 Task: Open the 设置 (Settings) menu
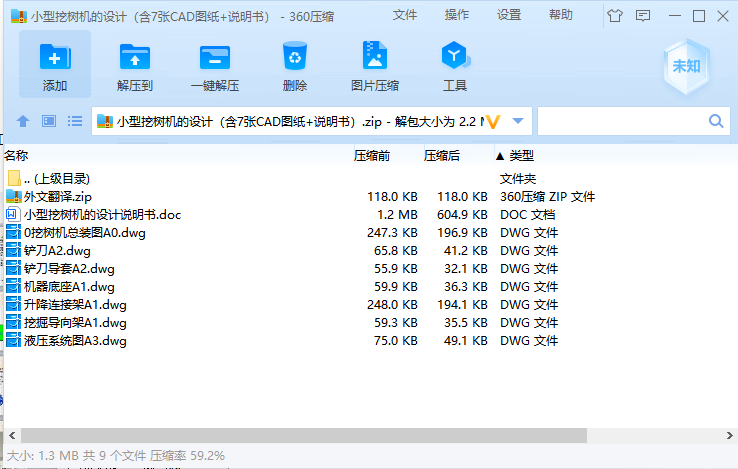click(x=509, y=15)
